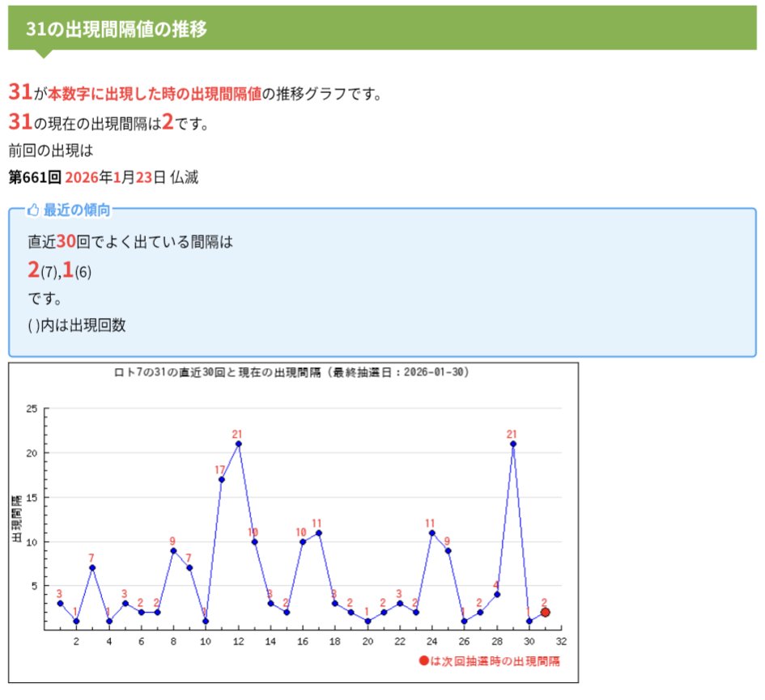Click the x-axis tick label 28
Viewport: 765px width, 700px height.
pyautogui.click(x=497, y=642)
